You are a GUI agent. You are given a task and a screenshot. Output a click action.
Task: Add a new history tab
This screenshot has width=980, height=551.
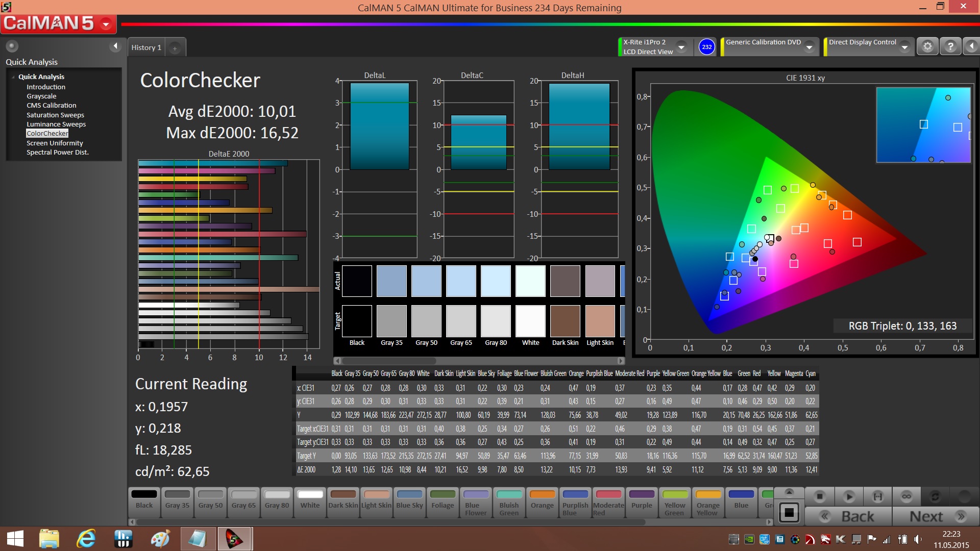click(x=175, y=48)
